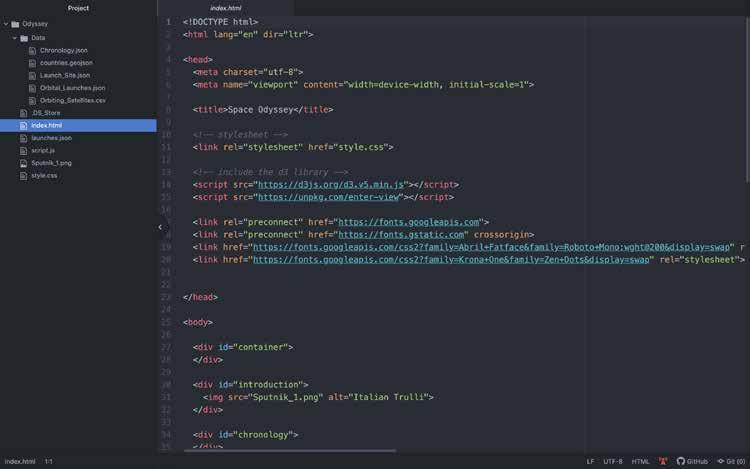Open Chronology.json in the tree
750x469 pixels.
point(64,50)
